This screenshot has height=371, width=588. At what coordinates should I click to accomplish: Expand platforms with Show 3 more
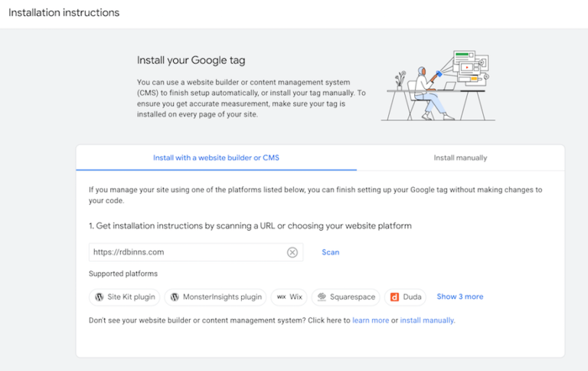tap(459, 297)
